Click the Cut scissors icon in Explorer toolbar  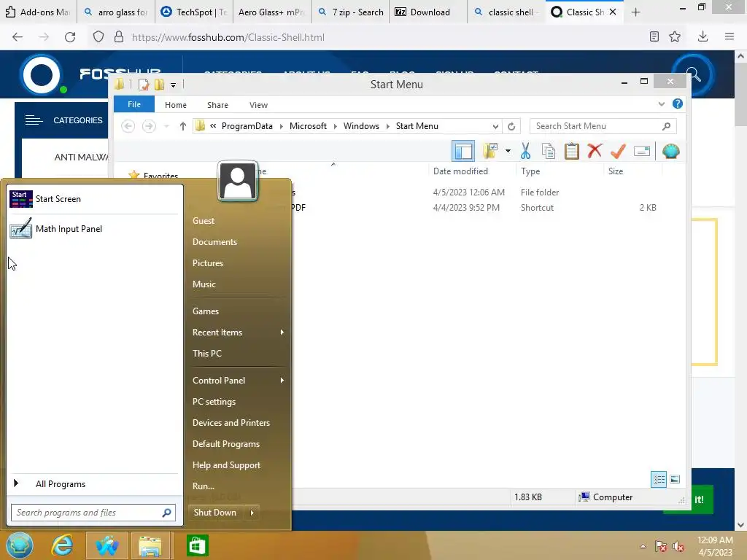coord(525,151)
